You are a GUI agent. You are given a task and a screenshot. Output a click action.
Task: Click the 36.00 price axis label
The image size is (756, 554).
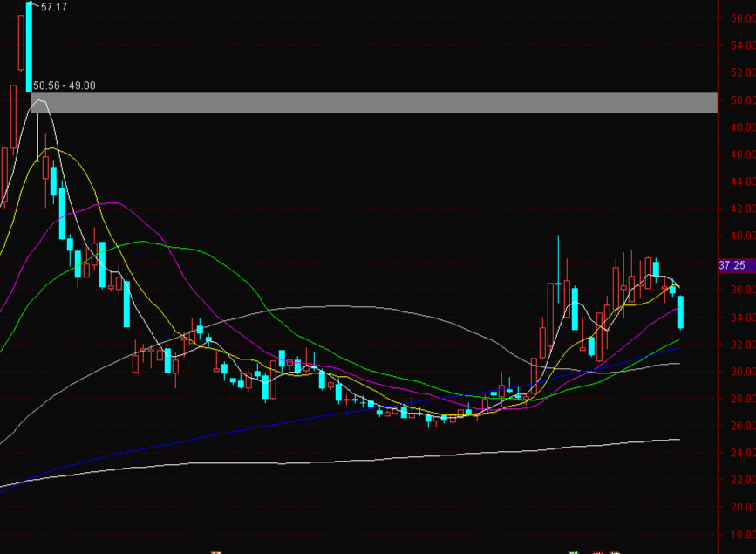[x=743, y=290]
